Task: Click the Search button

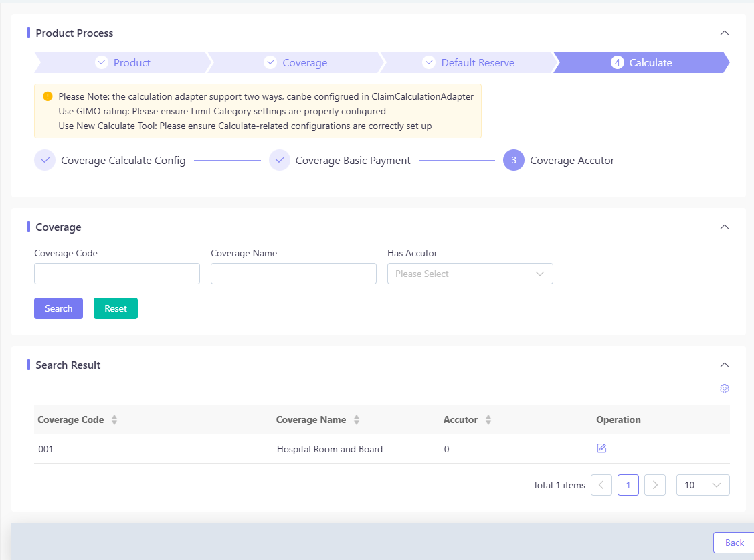Action: point(59,308)
